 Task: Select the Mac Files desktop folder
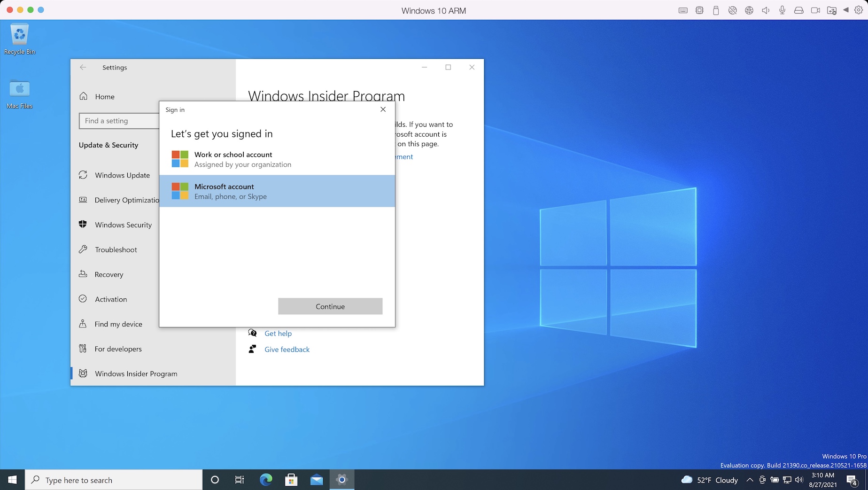click(x=20, y=94)
